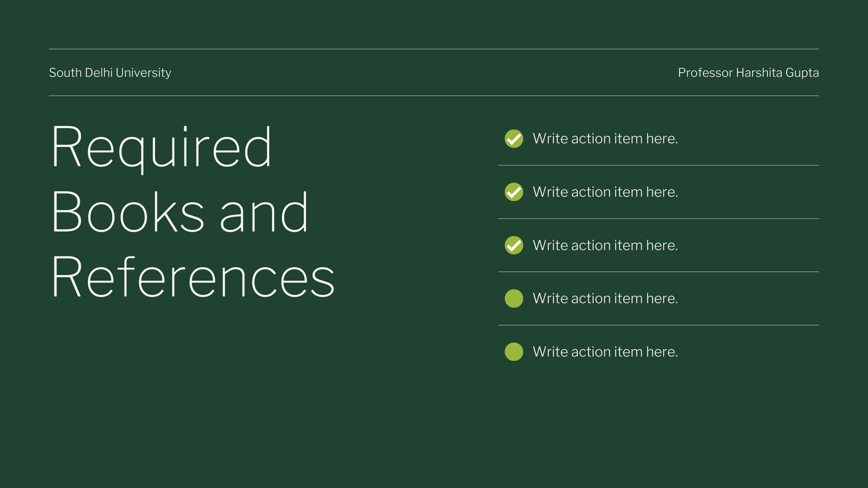Screen dimensions: 868x488
Task: Click the second action item text
Action: [605, 192]
